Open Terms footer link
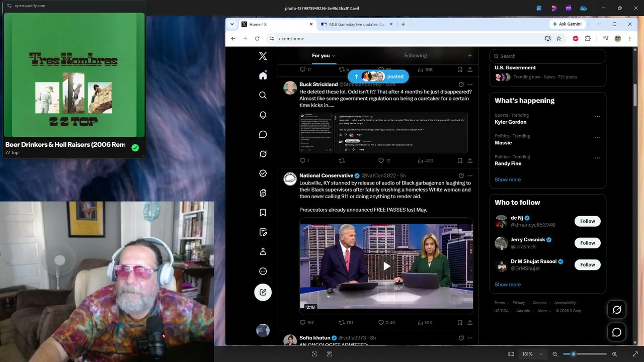 [x=500, y=303]
